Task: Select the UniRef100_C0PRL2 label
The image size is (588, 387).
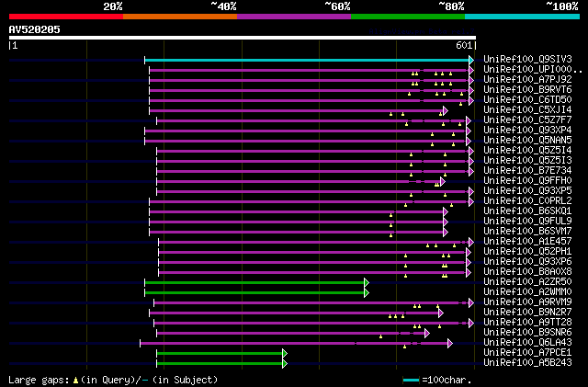Action: 527,201
